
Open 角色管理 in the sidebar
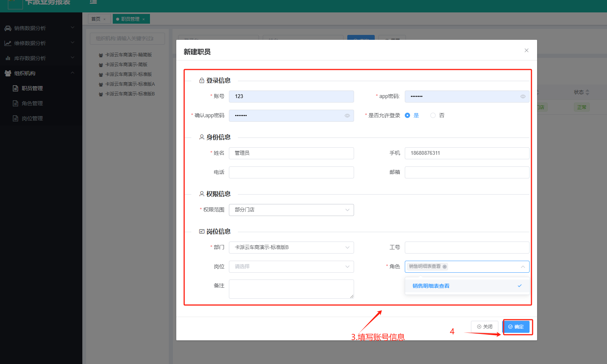click(32, 103)
